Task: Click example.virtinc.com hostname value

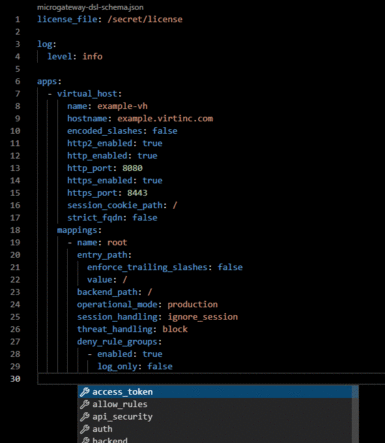Action: 165,119
